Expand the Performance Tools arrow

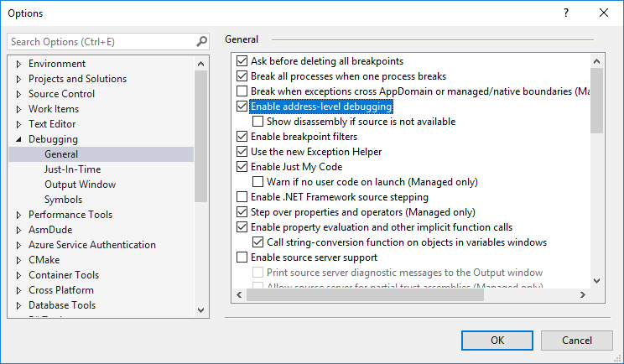point(18,215)
